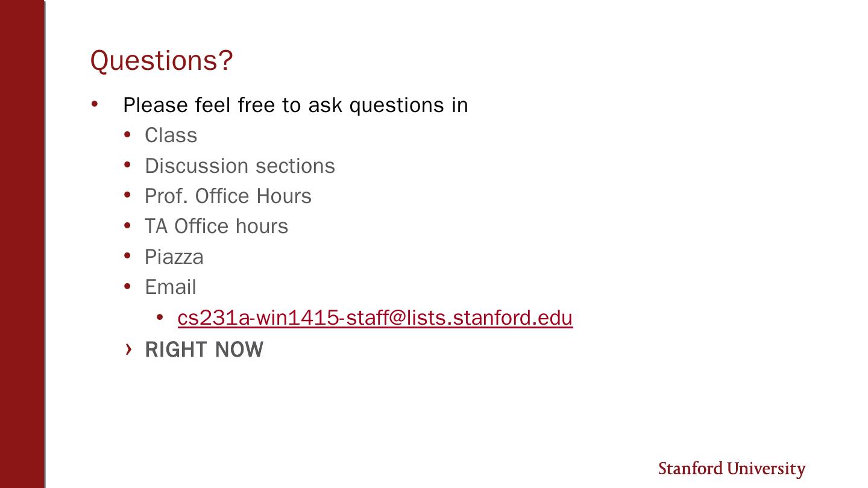Click the top-level bullet before "Please feel free"
868x488 pixels.
tap(95, 104)
